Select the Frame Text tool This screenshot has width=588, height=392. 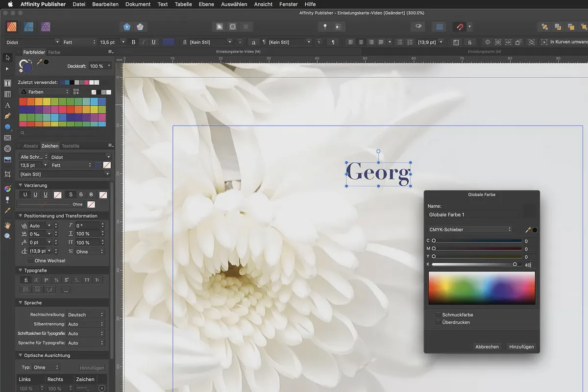coord(7,83)
